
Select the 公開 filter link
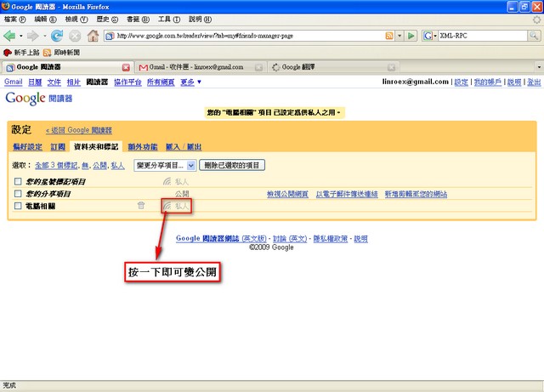tap(99, 165)
